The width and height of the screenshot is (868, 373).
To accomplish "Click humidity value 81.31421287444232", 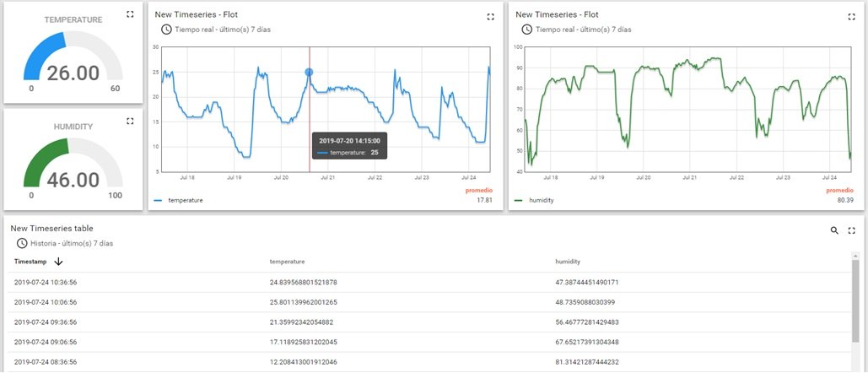I will point(587,362).
